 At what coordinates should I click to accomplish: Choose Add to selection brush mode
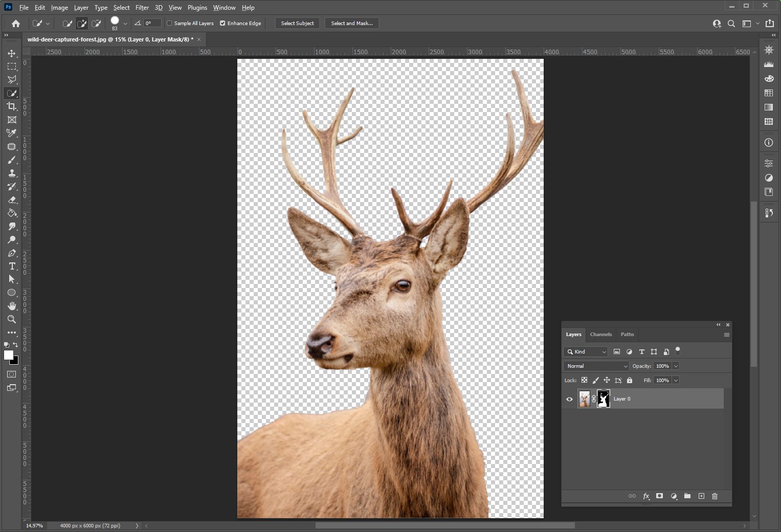(x=82, y=23)
